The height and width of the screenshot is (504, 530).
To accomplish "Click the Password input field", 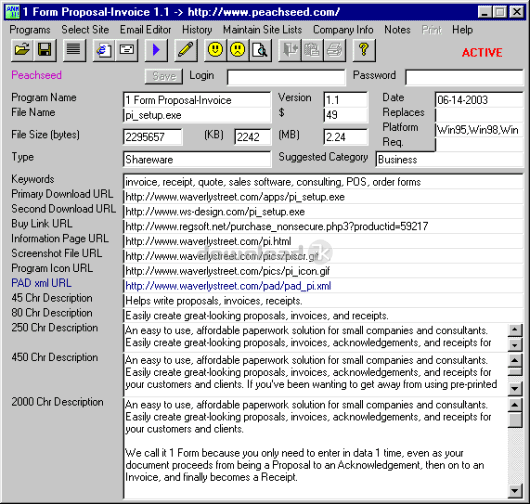I will [x=464, y=77].
